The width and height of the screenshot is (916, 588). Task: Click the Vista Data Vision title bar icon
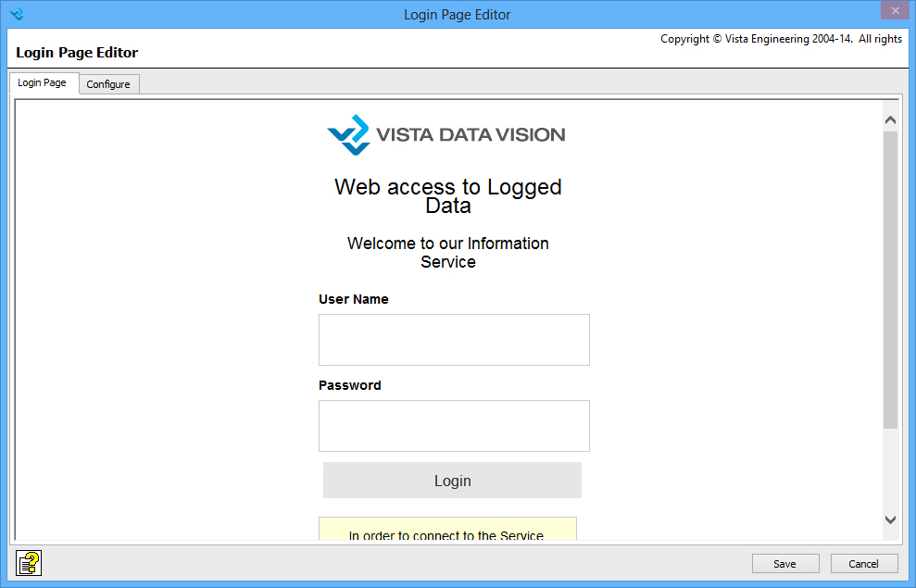[x=17, y=14]
